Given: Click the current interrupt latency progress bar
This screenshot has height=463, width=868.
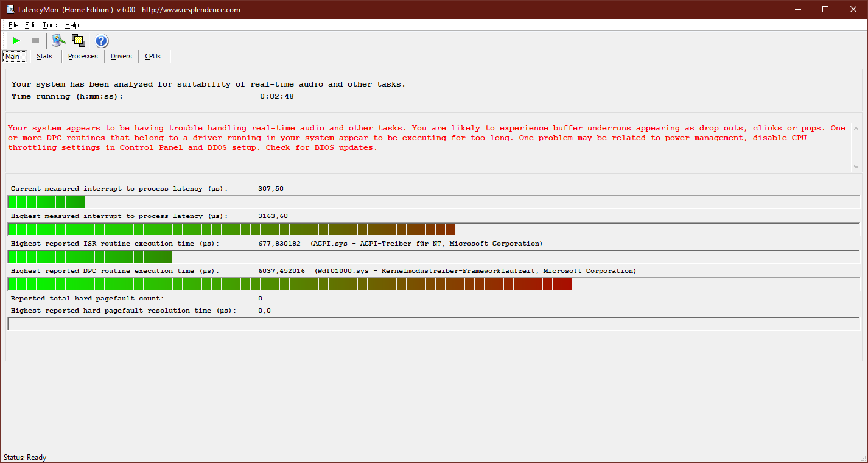Looking at the screenshot, I should click(433, 202).
